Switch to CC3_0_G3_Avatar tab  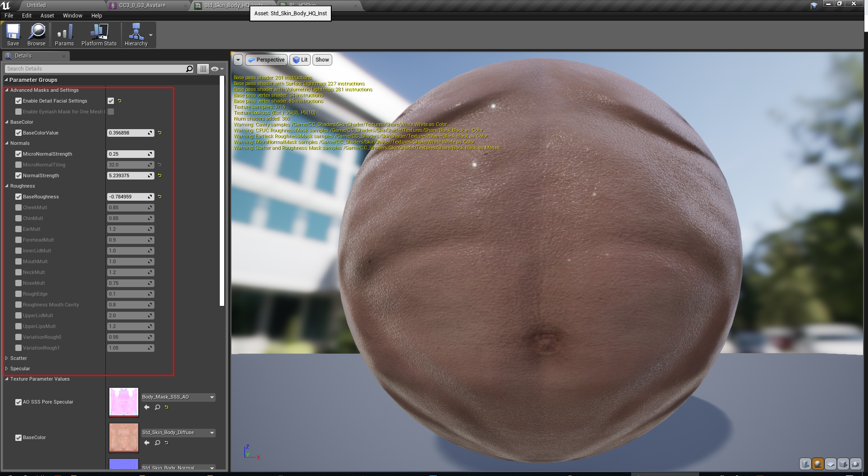(149, 5)
